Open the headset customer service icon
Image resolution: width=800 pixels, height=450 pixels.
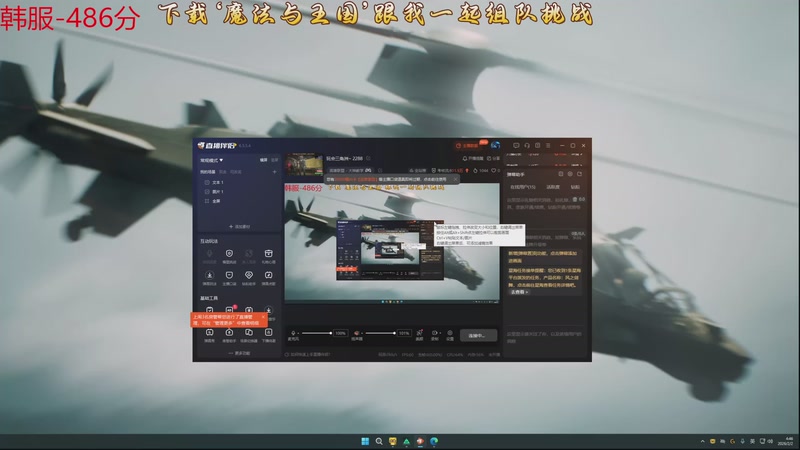point(527,145)
